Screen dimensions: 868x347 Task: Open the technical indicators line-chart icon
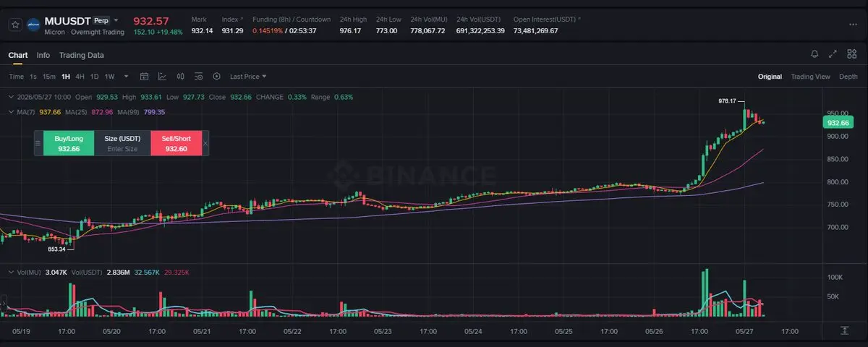tap(162, 76)
